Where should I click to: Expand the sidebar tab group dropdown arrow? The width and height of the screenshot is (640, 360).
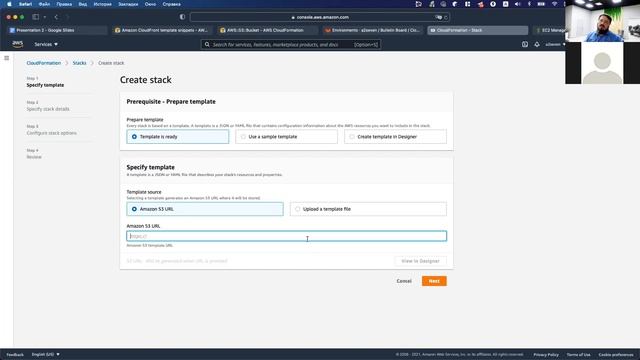coord(44,17)
